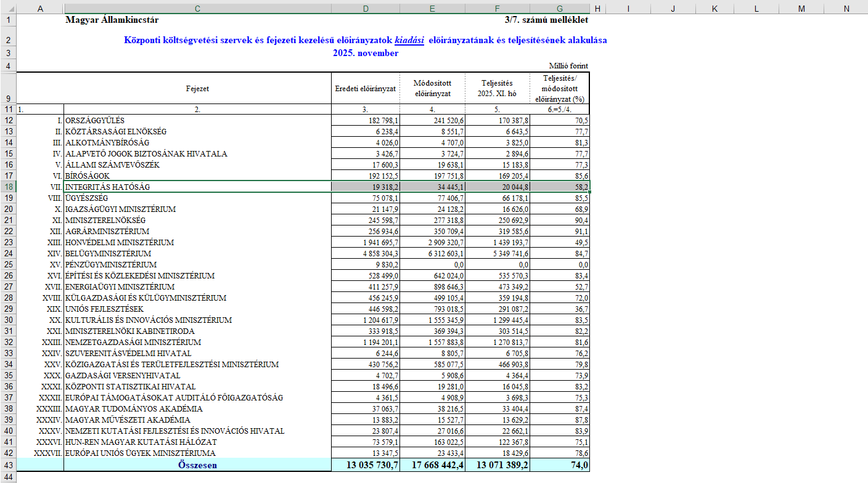The width and height of the screenshot is (868, 483).
Task: Select column G header
Action: [559, 9]
